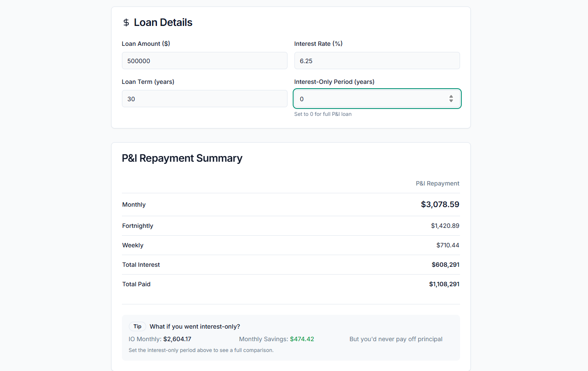Click the Total Interest value $608,291
The height and width of the screenshot is (371, 588).
pyautogui.click(x=445, y=265)
